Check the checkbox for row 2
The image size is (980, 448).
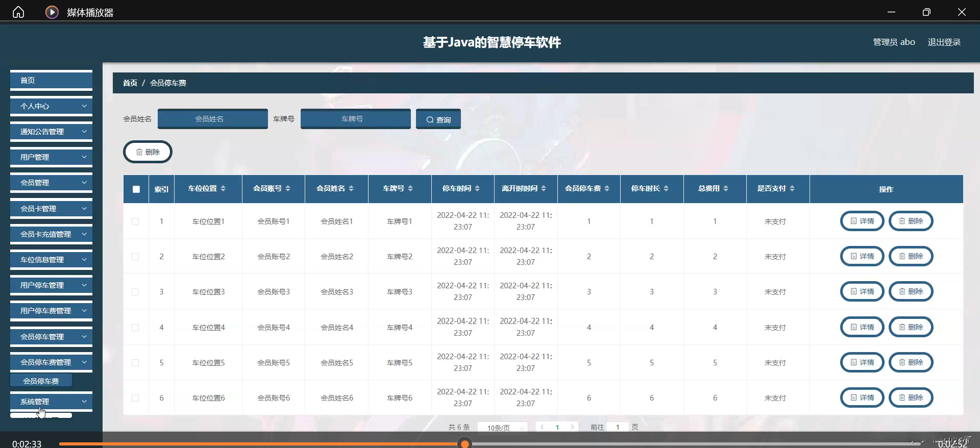point(135,257)
